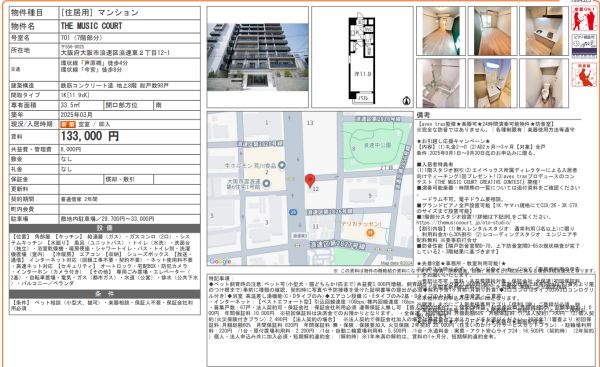This screenshot has width=600, height=367.
Task: Click the 共益費・管理費 label cell
Action: tap(34, 149)
